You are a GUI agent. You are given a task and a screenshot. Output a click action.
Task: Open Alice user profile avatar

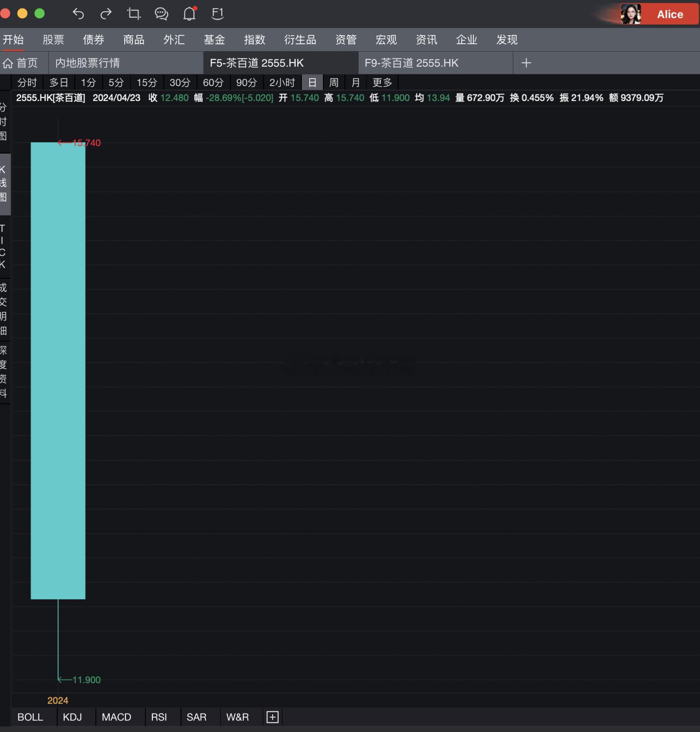[631, 14]
